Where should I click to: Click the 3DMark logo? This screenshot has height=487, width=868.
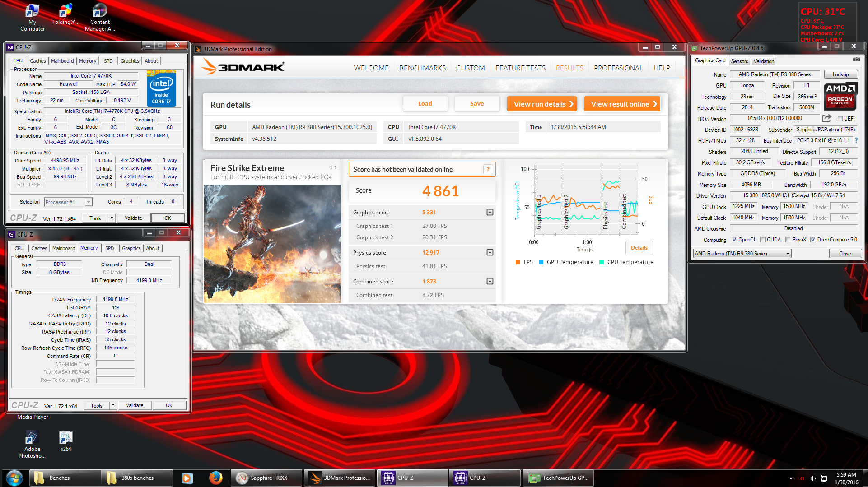pyautogui.click(x=243, y=67)
